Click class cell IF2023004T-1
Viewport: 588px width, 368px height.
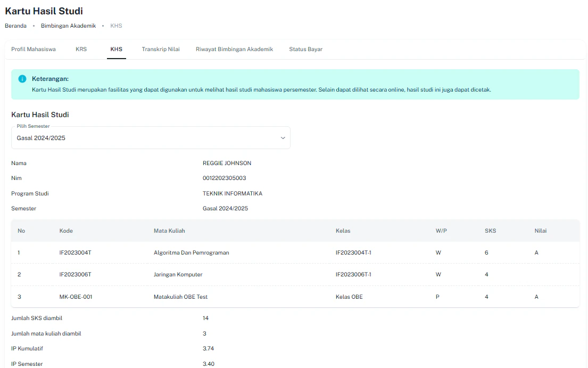point(353,252)
